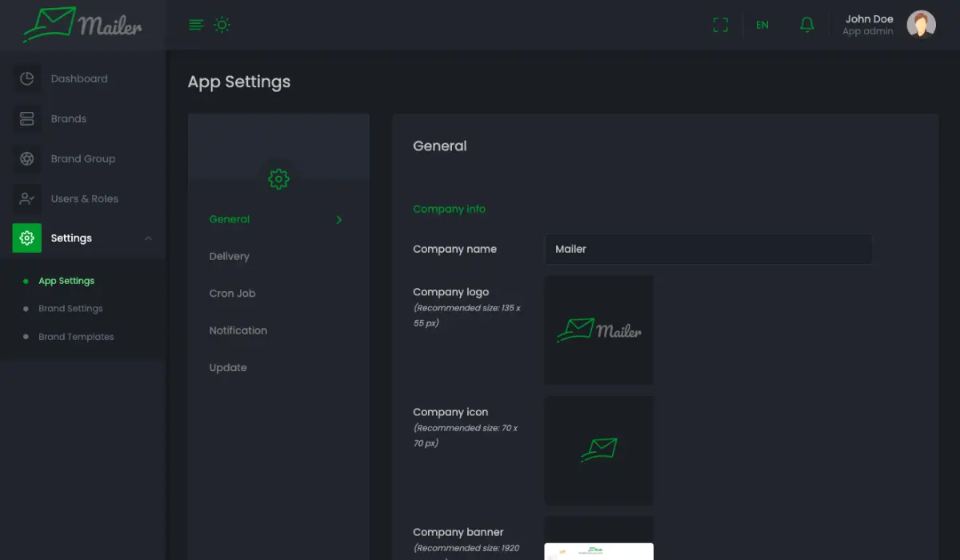This screenshot has height=560, width=960.
Task: Click the Company logo label
Action: [x=451, y=292]
